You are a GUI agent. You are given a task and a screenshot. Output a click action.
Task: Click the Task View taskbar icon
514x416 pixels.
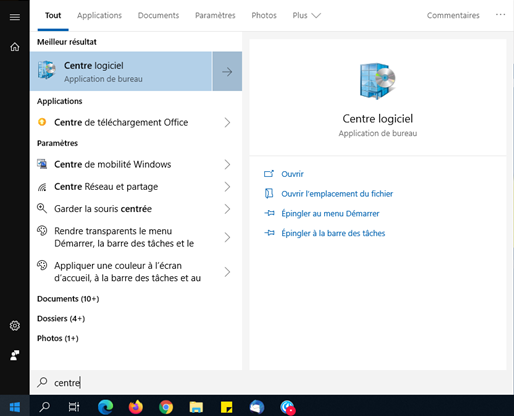74,407
